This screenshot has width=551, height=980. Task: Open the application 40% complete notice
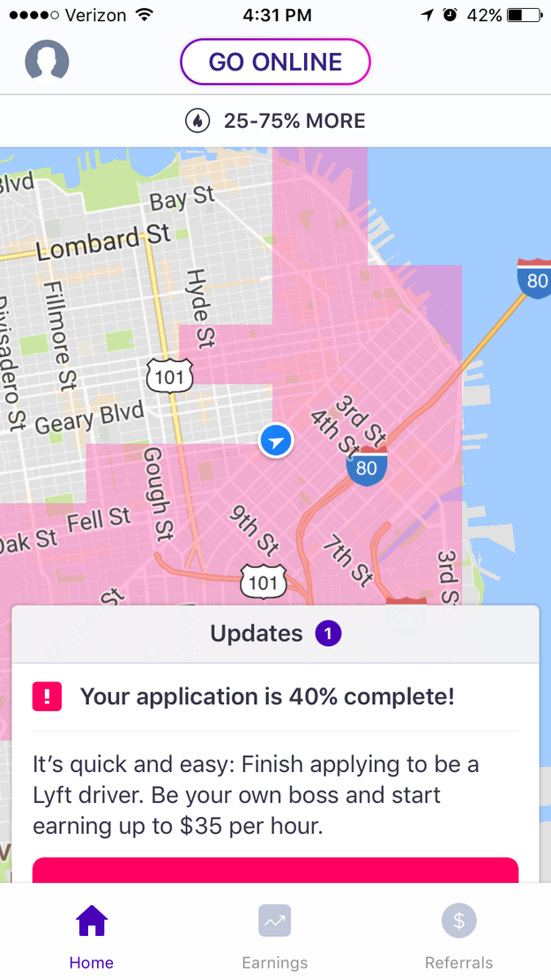(267, 697)
